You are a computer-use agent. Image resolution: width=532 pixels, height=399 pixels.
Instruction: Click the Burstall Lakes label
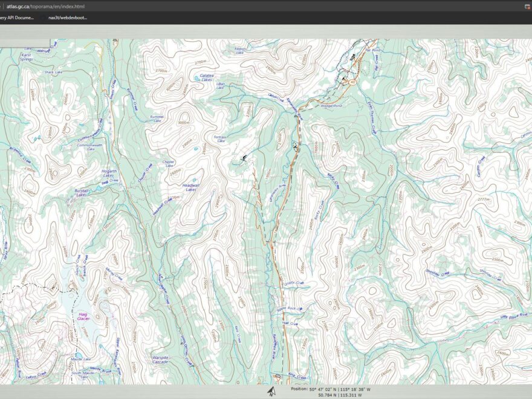pyautogui.click(x=81, y=193)
